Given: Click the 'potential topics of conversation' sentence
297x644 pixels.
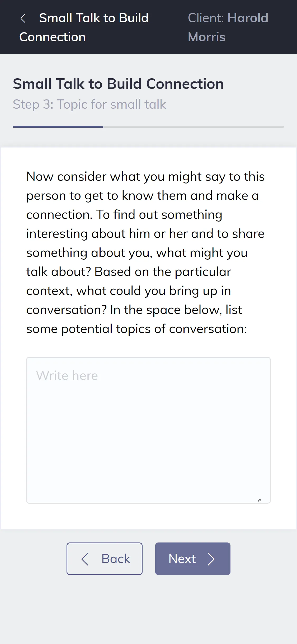Looking at the screenshot, I should [136, 329].
